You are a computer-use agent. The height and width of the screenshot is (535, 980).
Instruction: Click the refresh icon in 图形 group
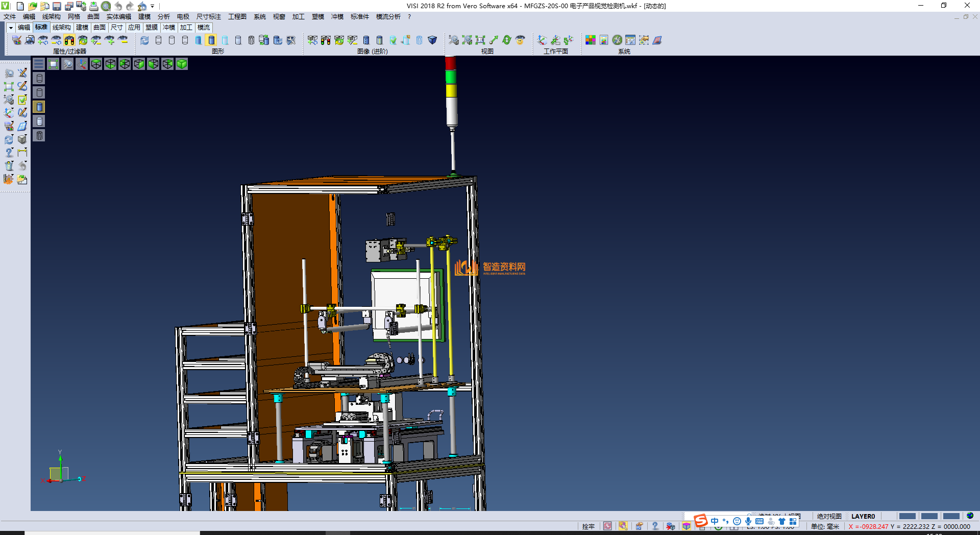pos(145,40)
